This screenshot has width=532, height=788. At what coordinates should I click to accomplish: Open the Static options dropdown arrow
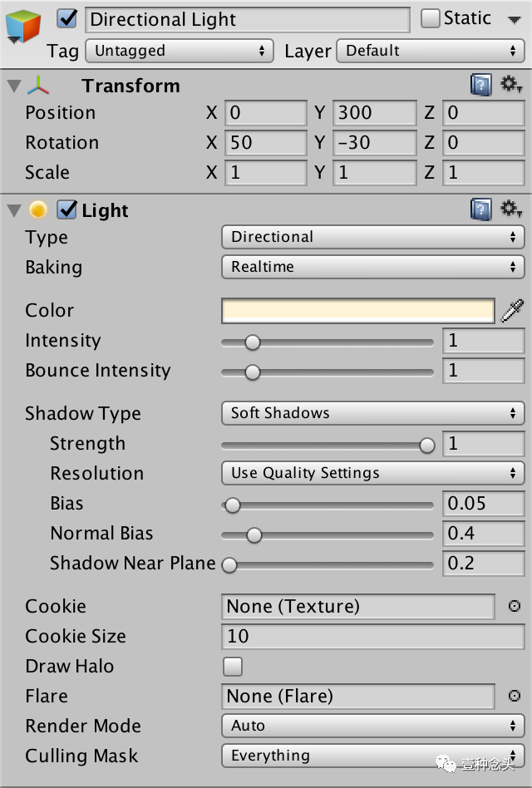pyautogui.click(x=514, y=19)
